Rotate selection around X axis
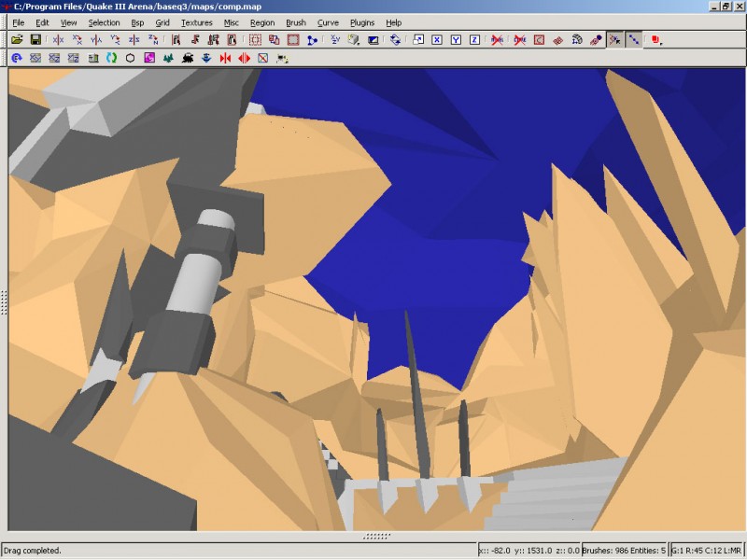This screenshot has height=560, width=747. coord(78,40)
